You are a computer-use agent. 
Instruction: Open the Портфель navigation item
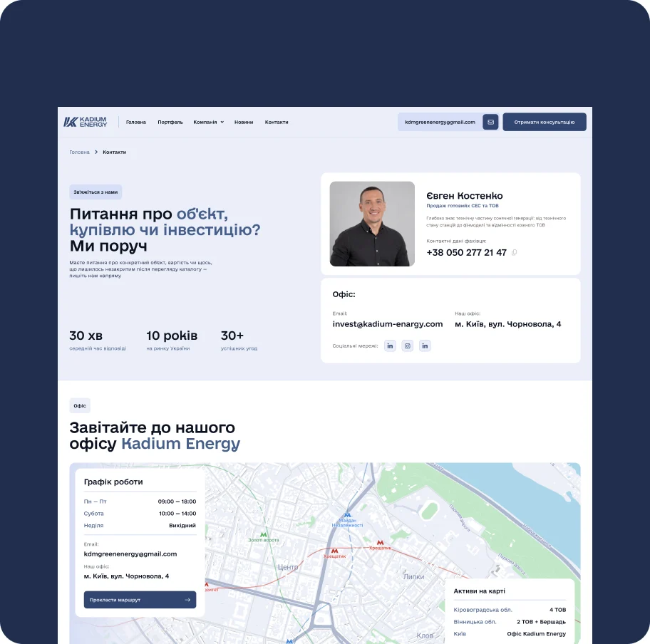click(x=170, y=123)
